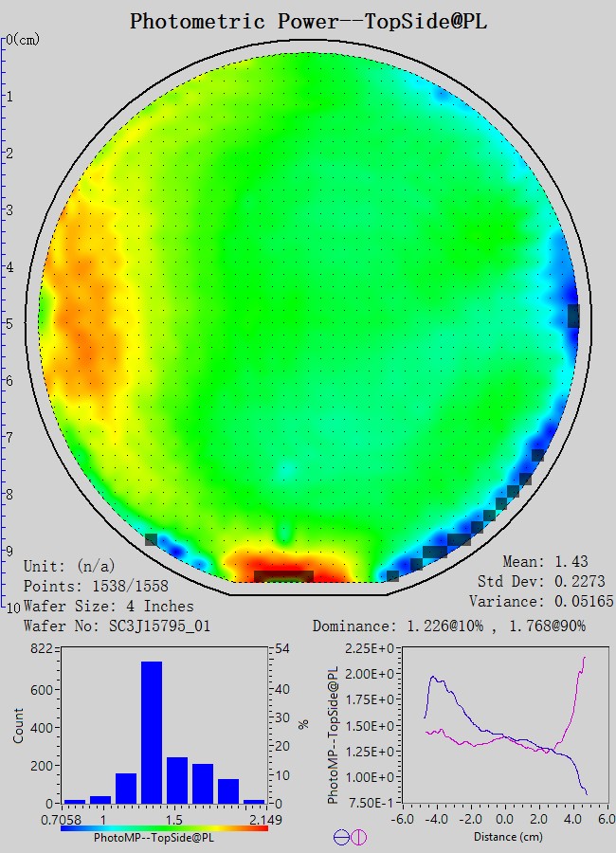Click the Photometric Power title text
616x853 pixels.
[308, 21]
